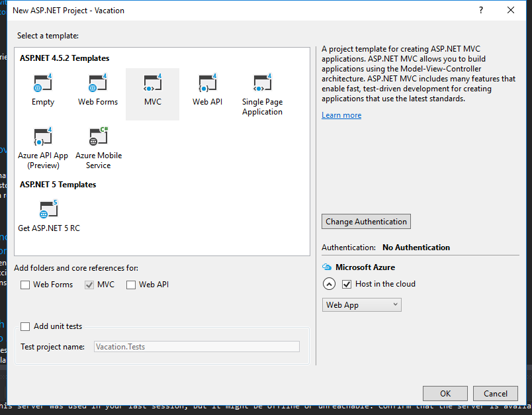Choose the Web Forms template icon
Viewport: 532px width, 415px height.
tap(98, 83)
